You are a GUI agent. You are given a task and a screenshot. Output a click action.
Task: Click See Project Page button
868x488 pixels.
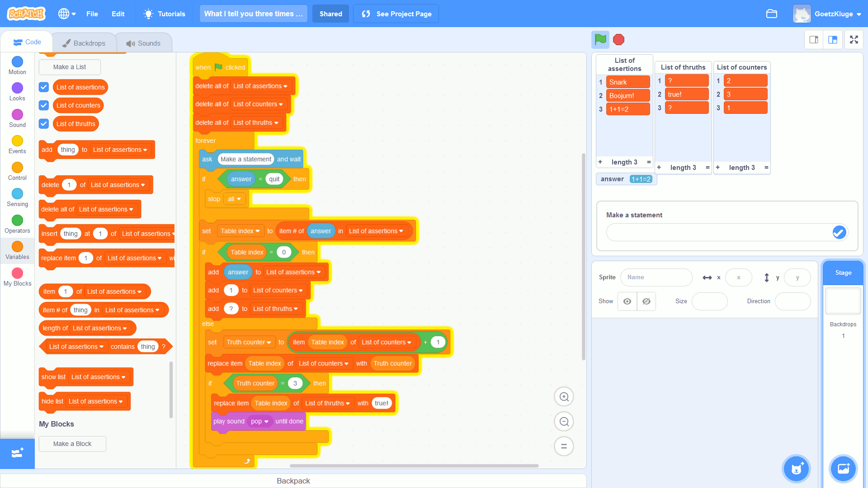click(396, 14)
